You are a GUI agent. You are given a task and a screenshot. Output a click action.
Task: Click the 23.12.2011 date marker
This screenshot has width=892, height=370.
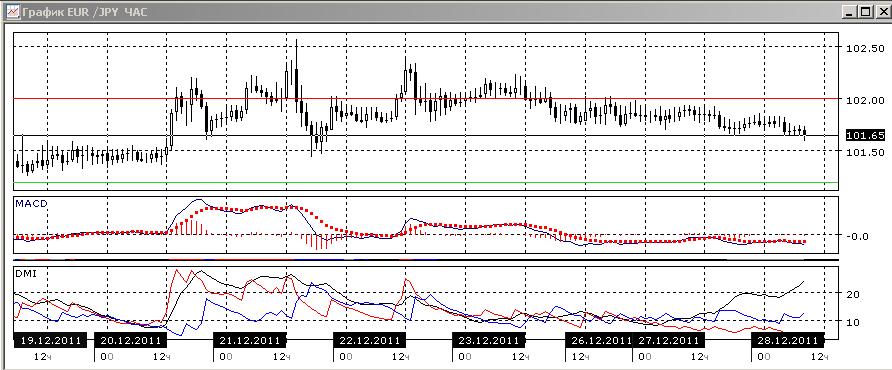[x=489, y=340]
